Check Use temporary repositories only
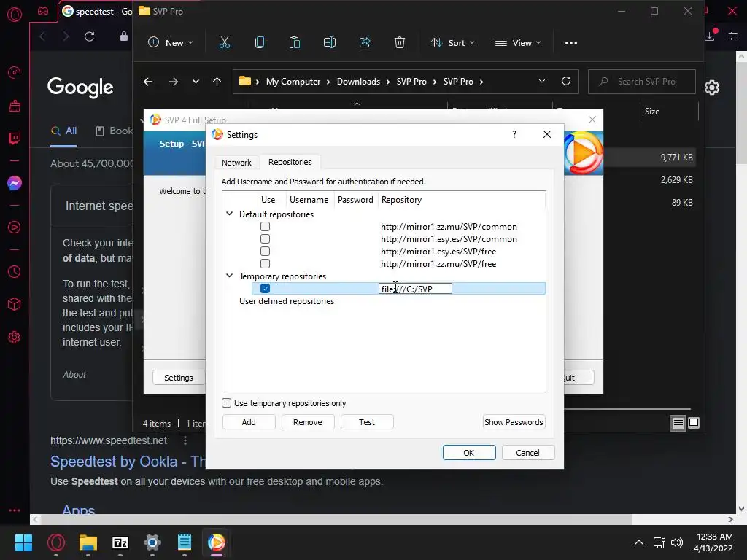Viewport: 747px width, 560px height. (227, 402)
